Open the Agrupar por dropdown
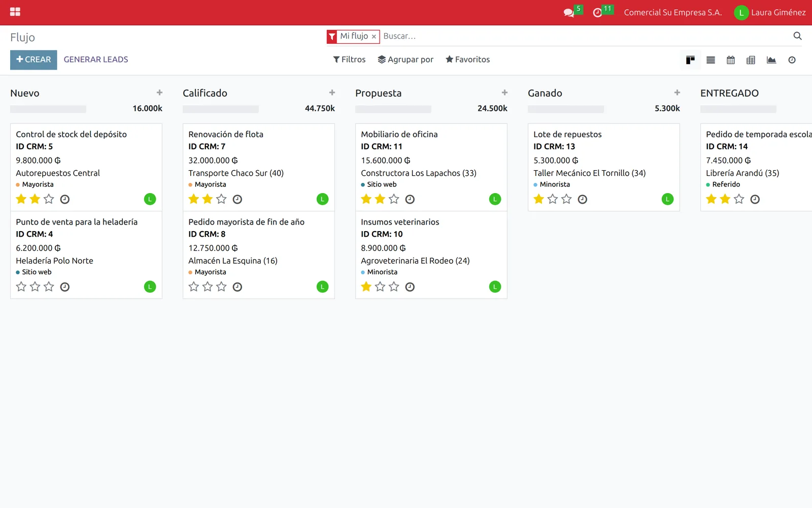 (405, 59)
